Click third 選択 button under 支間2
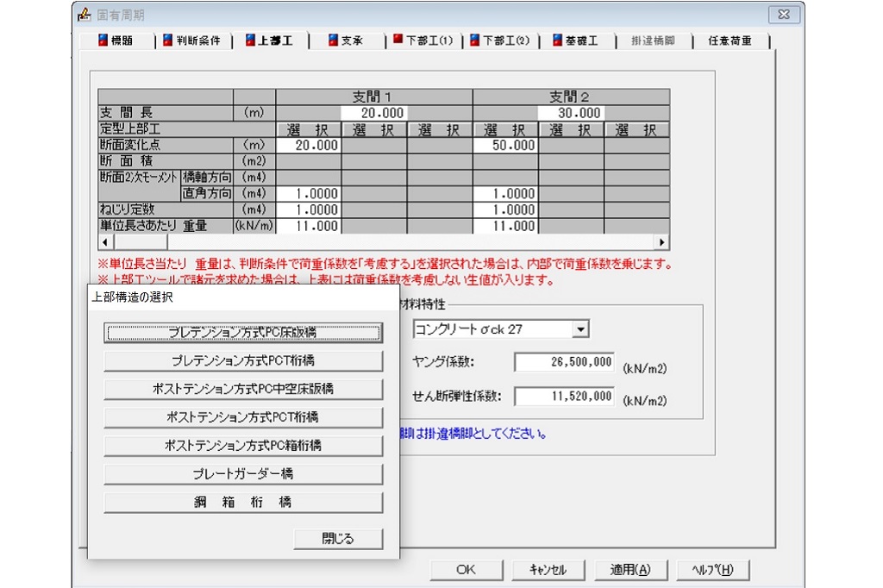Screen dimensions: 883x588 (637, 129)
